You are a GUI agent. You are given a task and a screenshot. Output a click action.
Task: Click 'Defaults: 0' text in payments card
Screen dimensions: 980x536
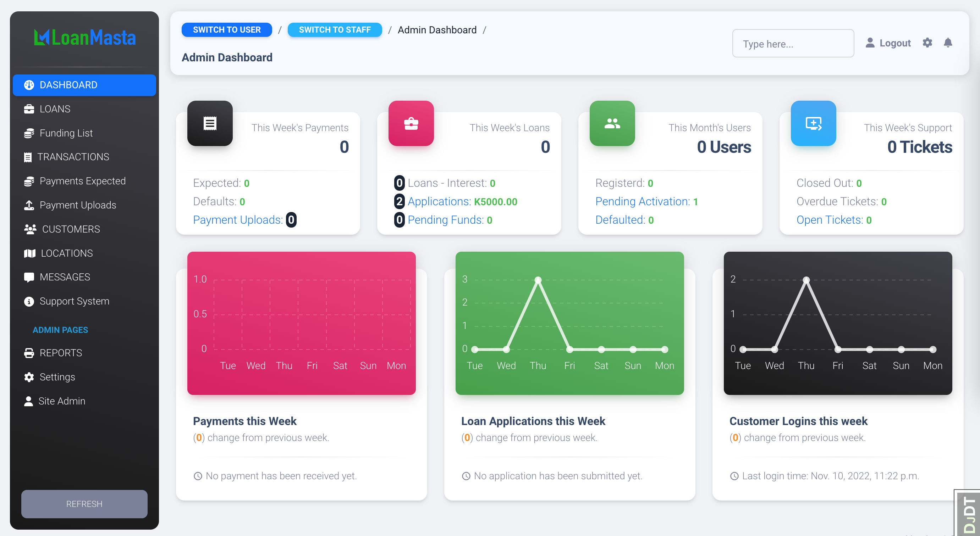point(219,201)
